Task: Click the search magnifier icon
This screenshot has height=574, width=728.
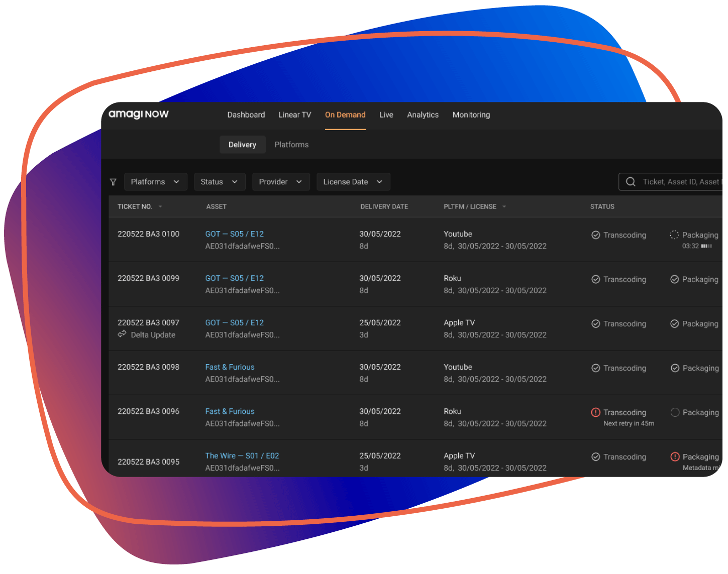Action: pyautogui.click(x=631, y=182)
